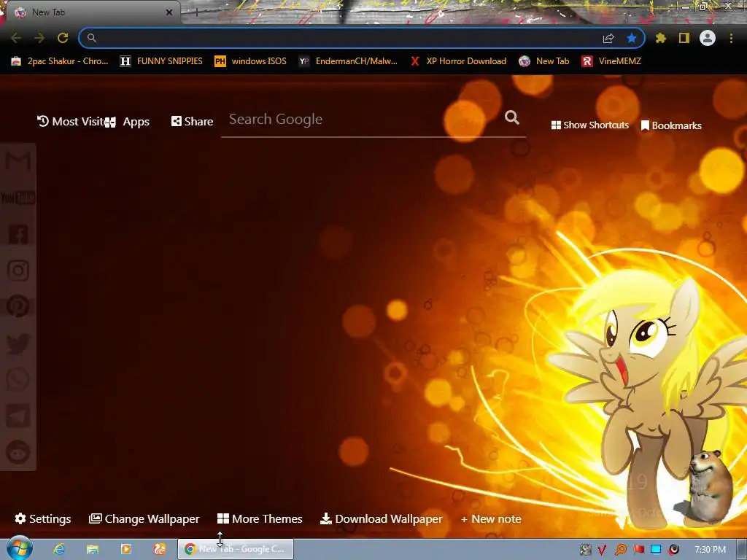Reload the page with the refresh icon

[63, 38]
